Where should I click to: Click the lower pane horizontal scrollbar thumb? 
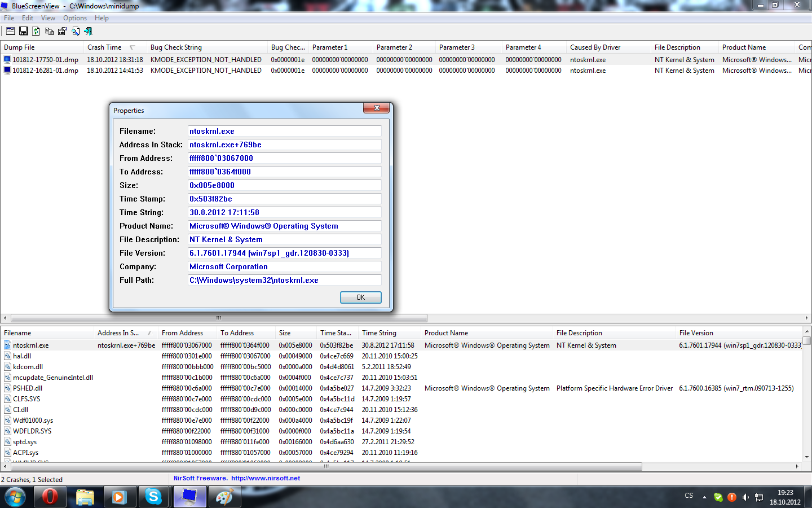click(x=326, y=467)
